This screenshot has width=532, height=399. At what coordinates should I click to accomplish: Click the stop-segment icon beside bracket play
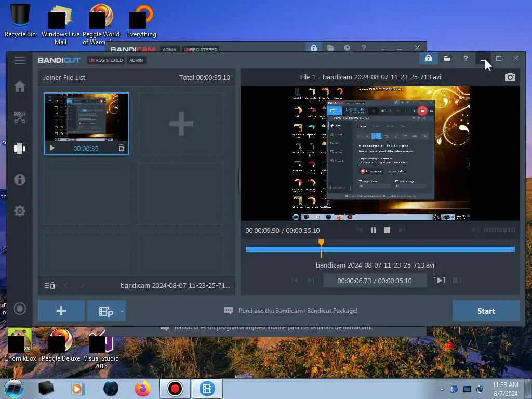(x=456, y=280)
